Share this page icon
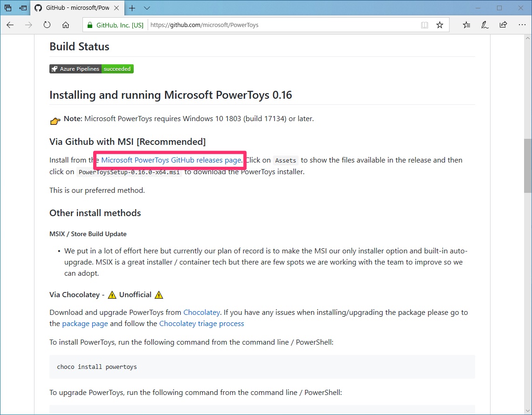The height and width of the screenshot is (415, 532). pyautogui.click(x=503, y=25)
